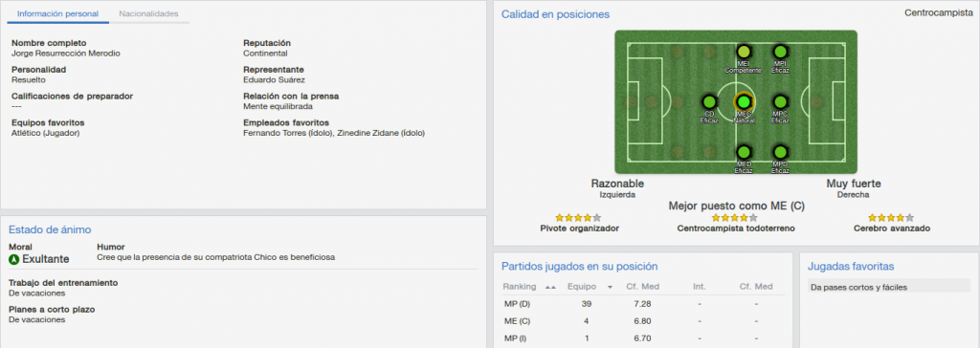This screenshot has width=980, height=348.
Task: Select the MPI Eficaz position dot
Action: tap(780, 52)
